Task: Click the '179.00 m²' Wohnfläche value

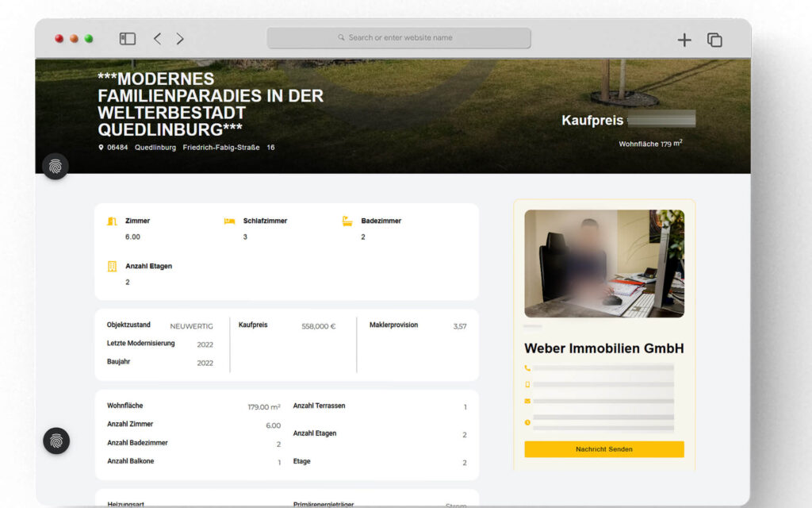Action: click(x=264, y=407)
